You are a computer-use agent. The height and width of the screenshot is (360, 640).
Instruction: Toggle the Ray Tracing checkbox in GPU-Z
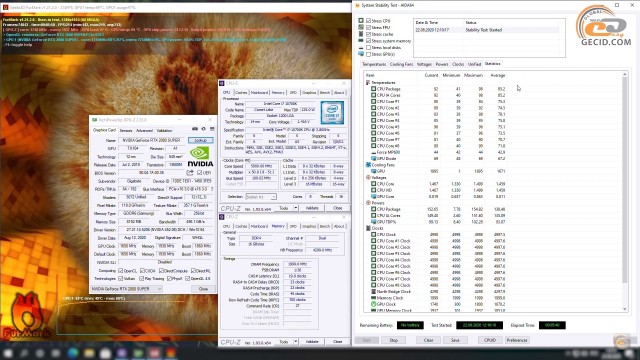coord(141,278)
